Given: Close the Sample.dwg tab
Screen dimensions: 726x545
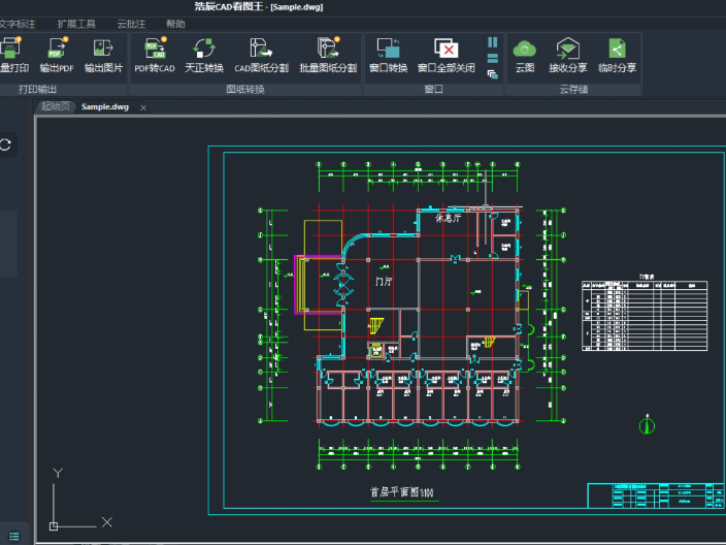Looking at the screenshot, I should (143, 108).
